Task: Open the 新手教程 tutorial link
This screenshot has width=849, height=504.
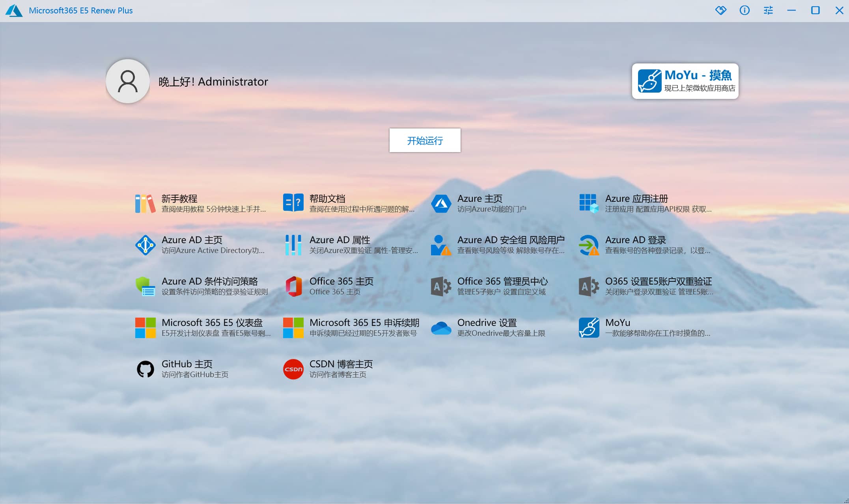Action: 179,199
